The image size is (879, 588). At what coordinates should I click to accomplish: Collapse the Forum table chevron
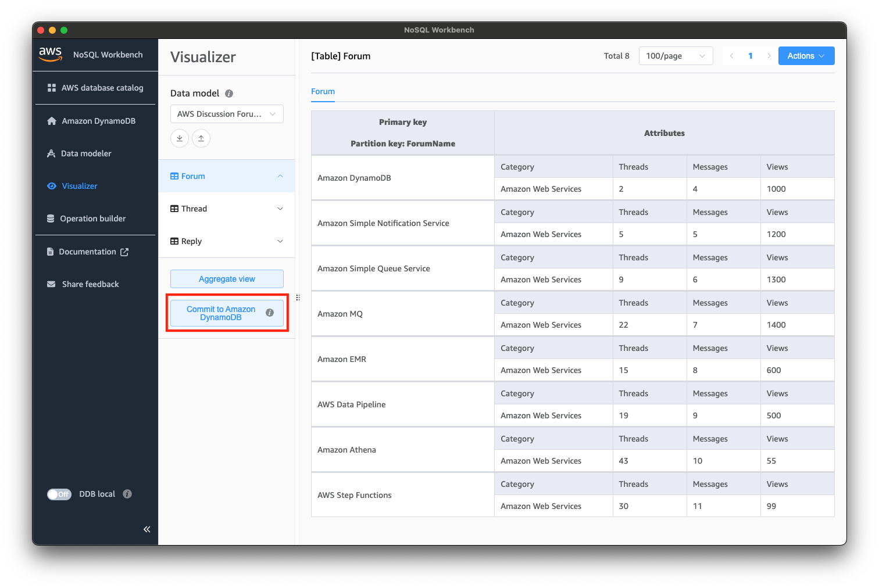(280, 176)
